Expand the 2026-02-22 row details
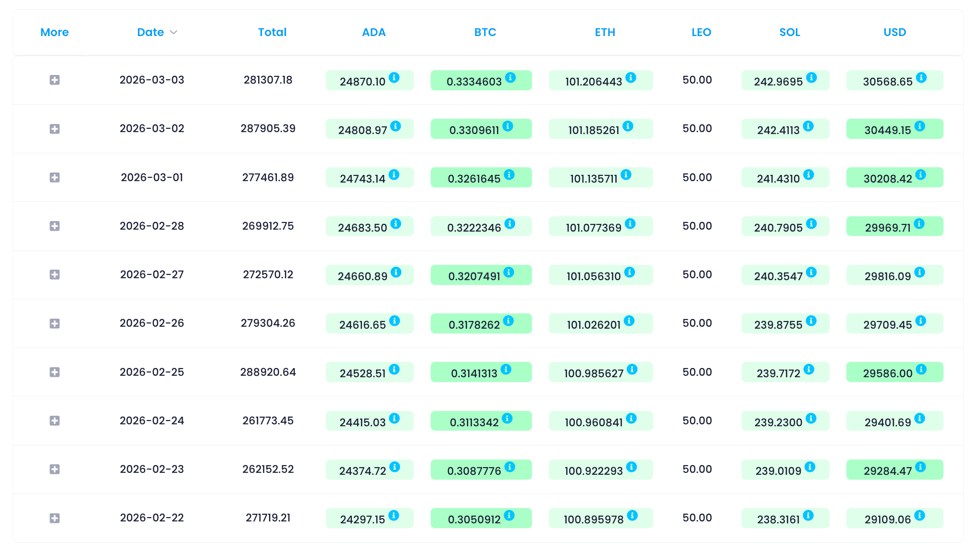The image size is (980, 546). tap(55, 518)
